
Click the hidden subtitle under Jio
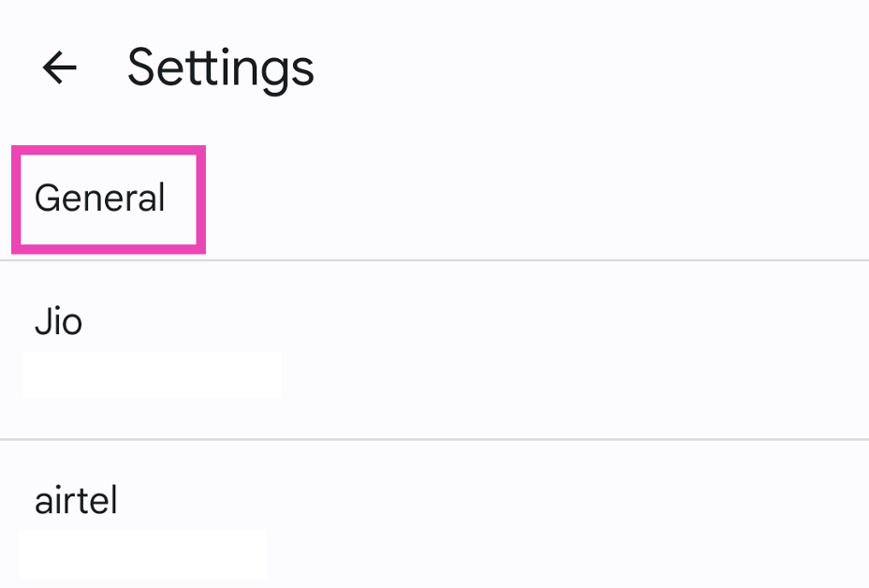click(152, 375)
